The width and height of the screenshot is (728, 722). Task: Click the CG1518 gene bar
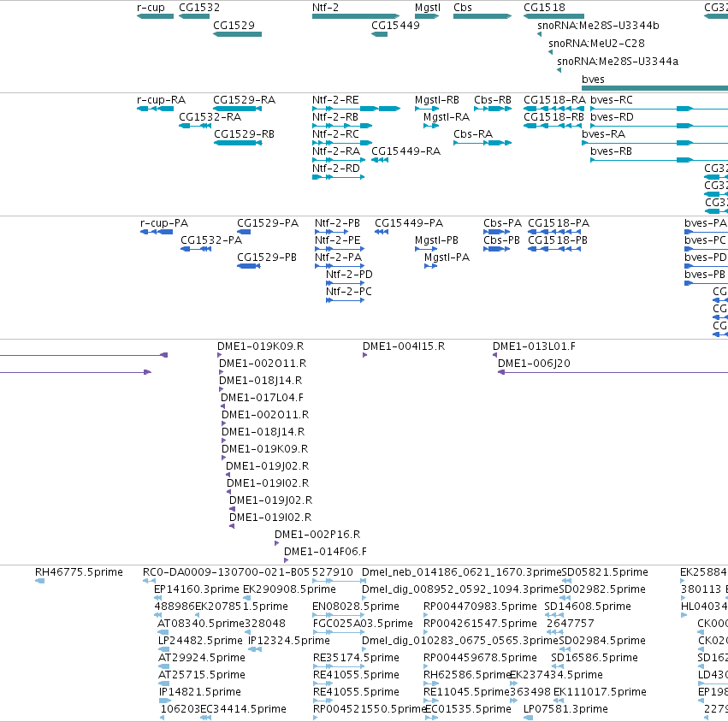click(x=553, y=16)
